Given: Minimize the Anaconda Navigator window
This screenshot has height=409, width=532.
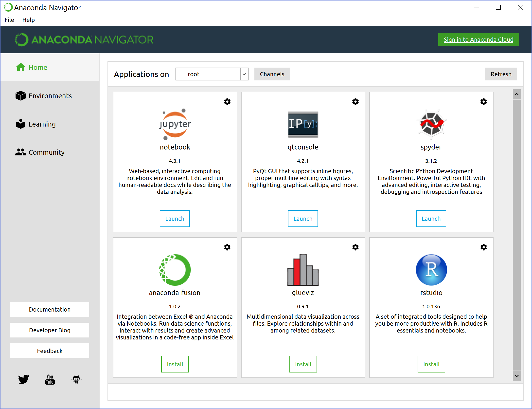Looking at the screenshot, I should (476, 7).
